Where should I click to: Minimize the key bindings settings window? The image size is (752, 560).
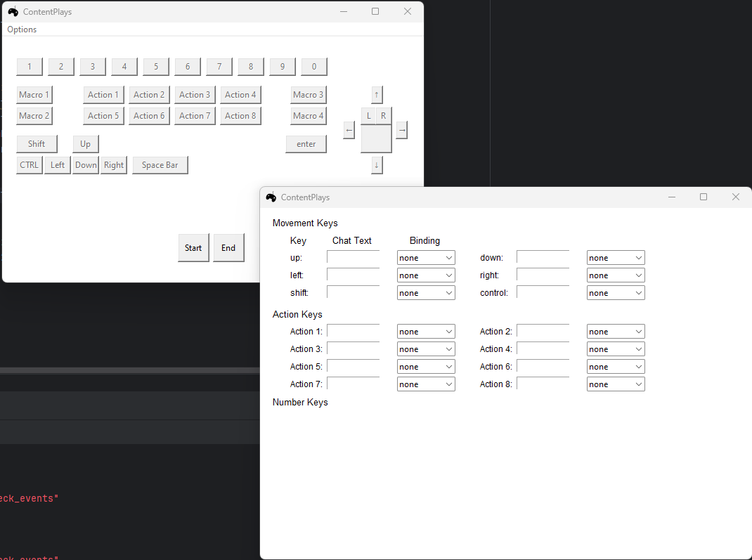tap(672, 197)
